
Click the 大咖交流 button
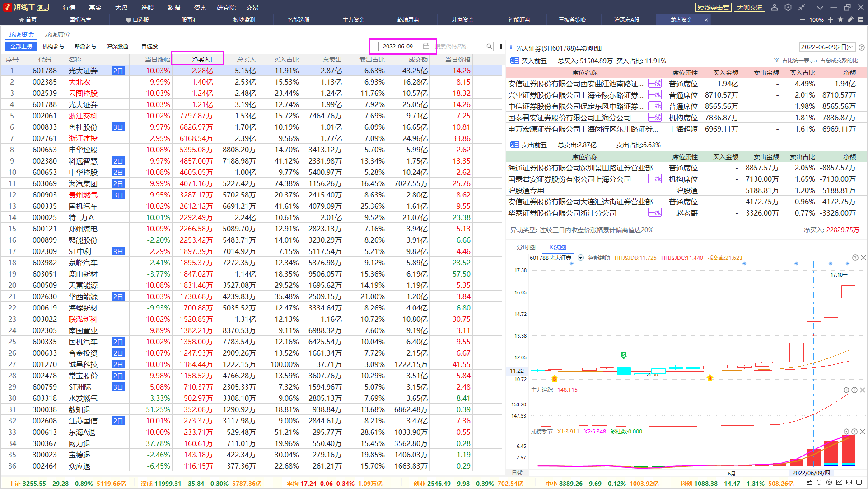click(x=750, y=8)
